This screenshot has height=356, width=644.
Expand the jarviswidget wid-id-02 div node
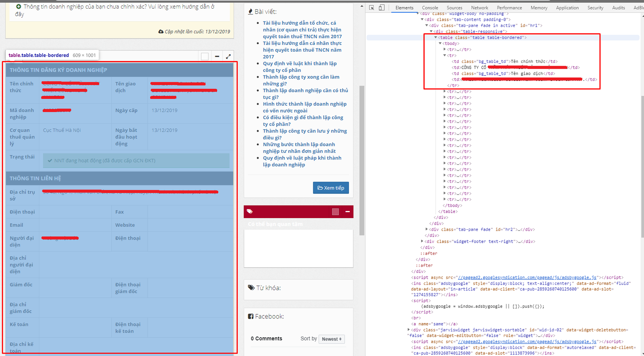pyautogui.click(x=409, y=330)
